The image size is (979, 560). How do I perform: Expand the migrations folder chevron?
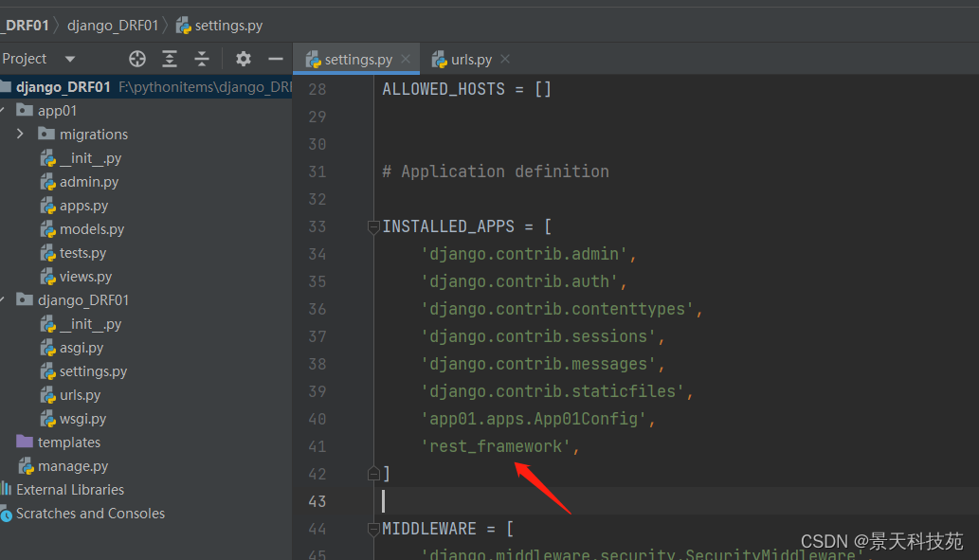pyautogui.click(x=19, y=134)
